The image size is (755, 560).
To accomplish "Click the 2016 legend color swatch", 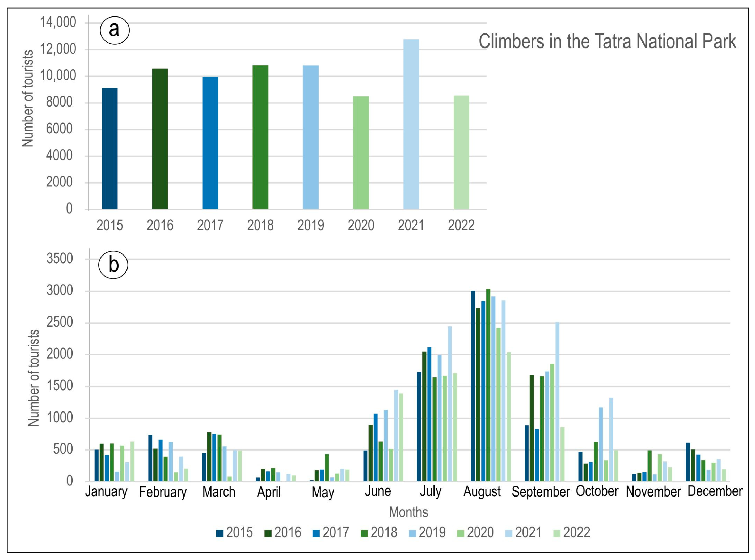I will [268, 533].
